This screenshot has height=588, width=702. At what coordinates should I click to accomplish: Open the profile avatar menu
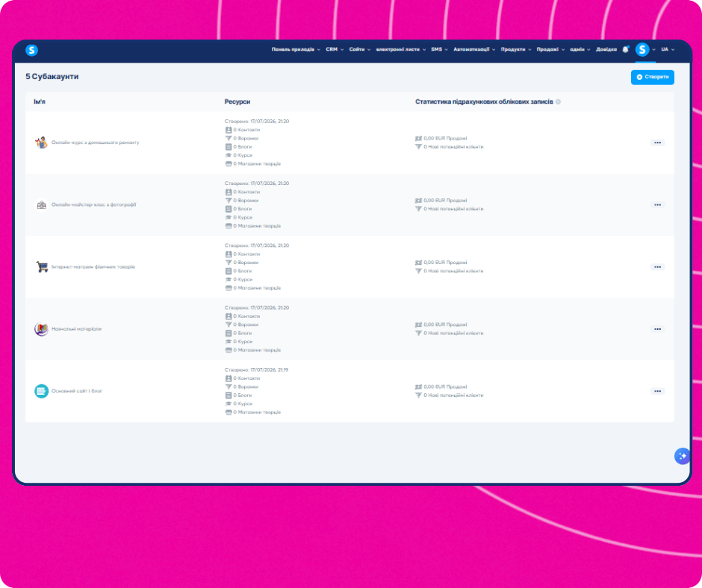pyautogui.click(x=642, y=49)
